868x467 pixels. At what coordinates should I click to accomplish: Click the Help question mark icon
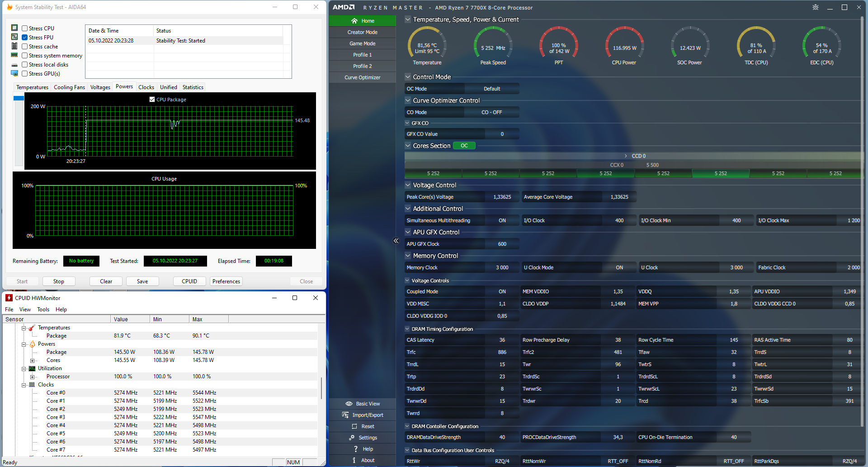click(356, 449)
